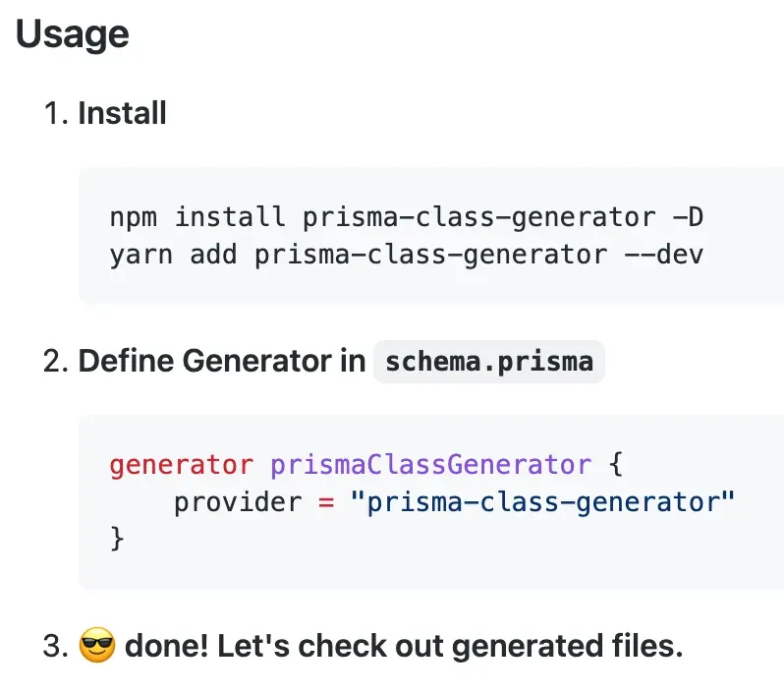This screenshot has width=784, height=694.
Task: Click the sunglasses emoji icon
Action: [x=97, y=645]
